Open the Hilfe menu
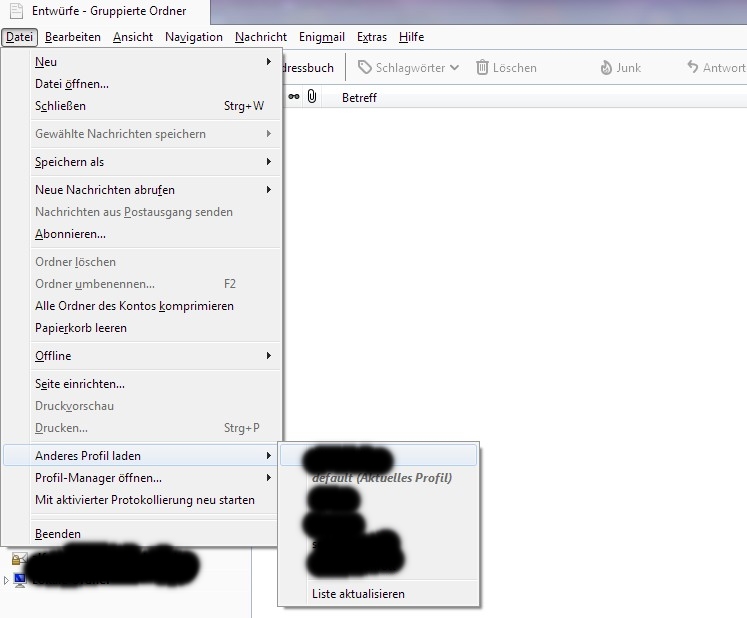747x618 pixels. pyautogui.click(x=412, y=37)
